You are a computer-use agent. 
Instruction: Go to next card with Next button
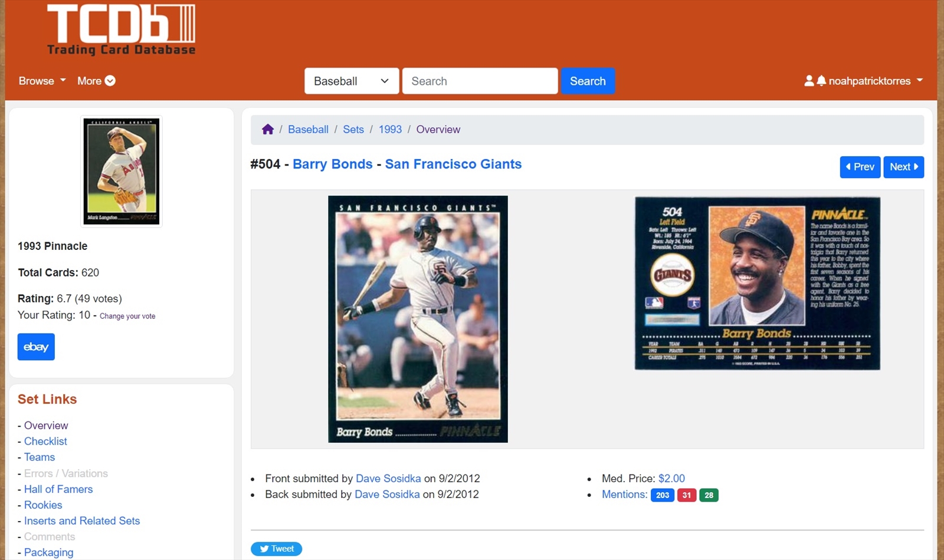904,167
